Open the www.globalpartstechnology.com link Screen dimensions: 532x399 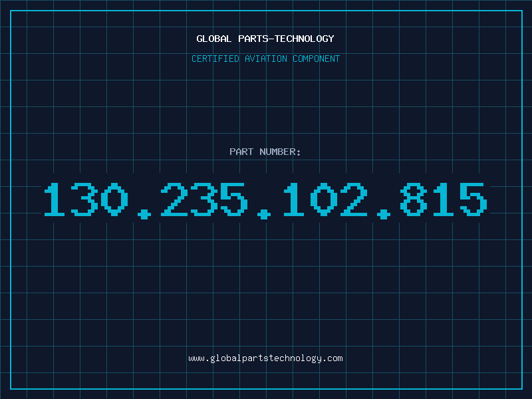[x=265, y=358]
